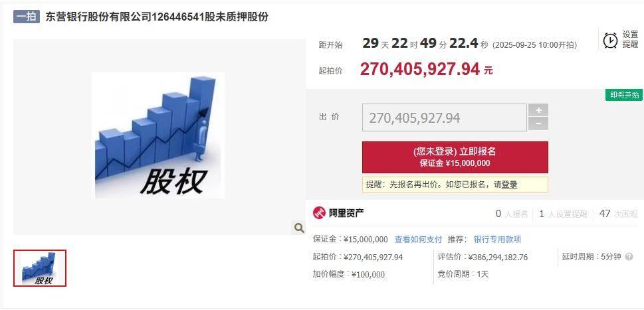Open 查看如何支付 payment help link
The width and height of the screenshot is (644, 310).
coord(418,240)
